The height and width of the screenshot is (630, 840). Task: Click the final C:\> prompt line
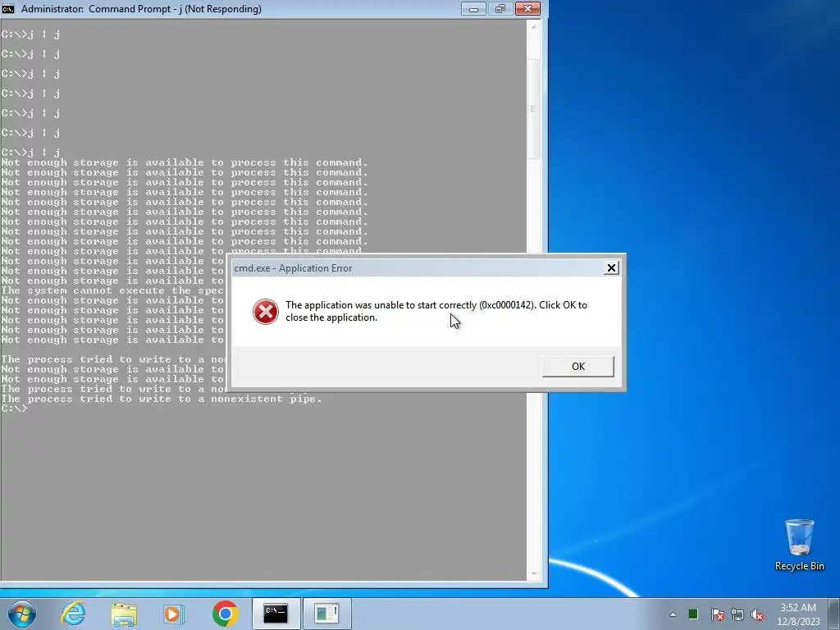(14, 409)
